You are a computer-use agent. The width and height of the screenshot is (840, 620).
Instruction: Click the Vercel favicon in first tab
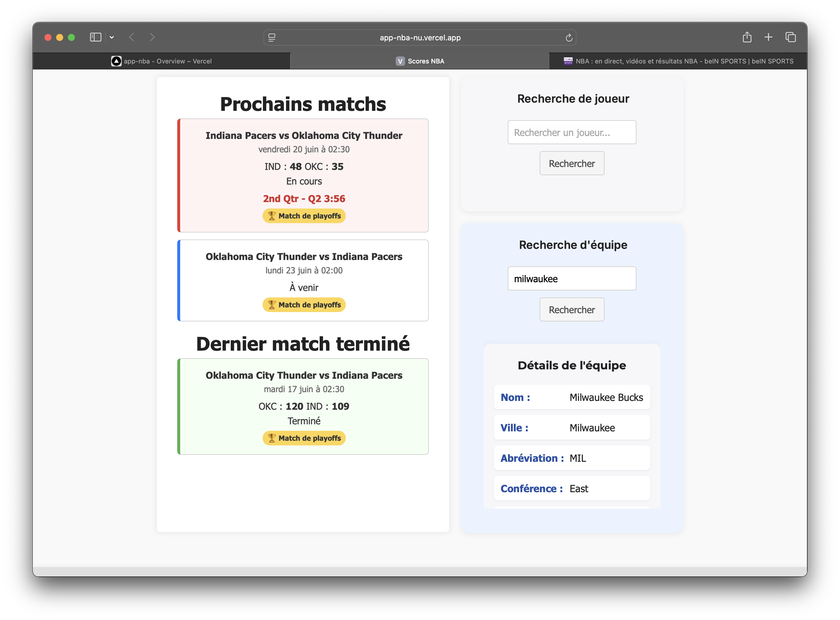click(116, 61)
